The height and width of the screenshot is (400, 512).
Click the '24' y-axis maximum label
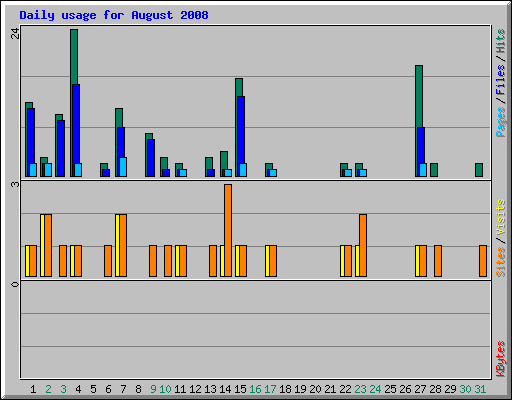point(15,33)
